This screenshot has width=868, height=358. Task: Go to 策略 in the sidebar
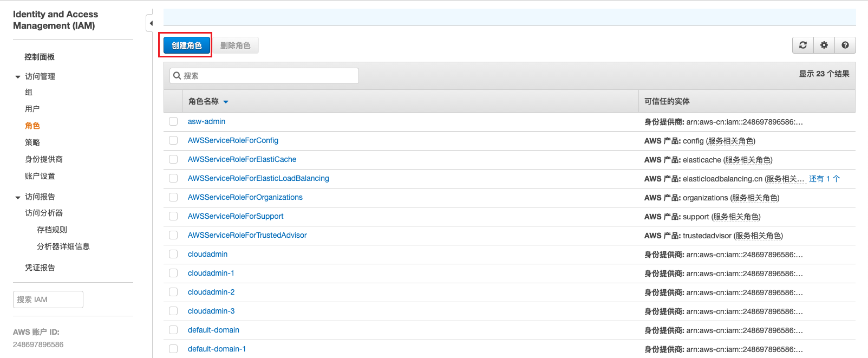[x=32, y=142]
